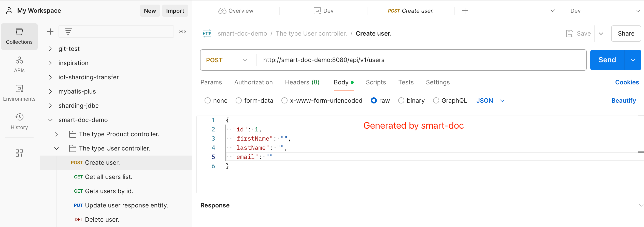Select the Delete user request
This screenshot has width=644, height=227.
pos(102,220)
